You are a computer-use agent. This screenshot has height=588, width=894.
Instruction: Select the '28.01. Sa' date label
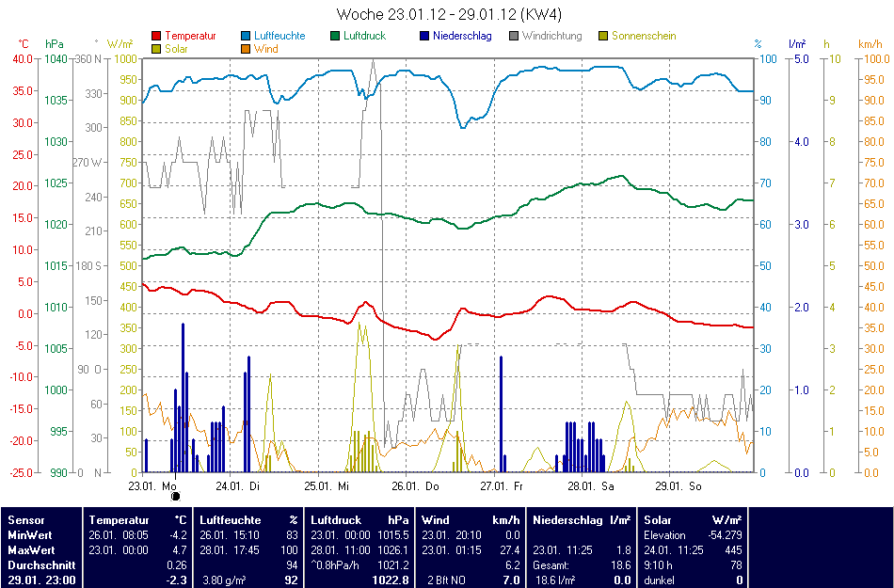(x=591, y=486)
